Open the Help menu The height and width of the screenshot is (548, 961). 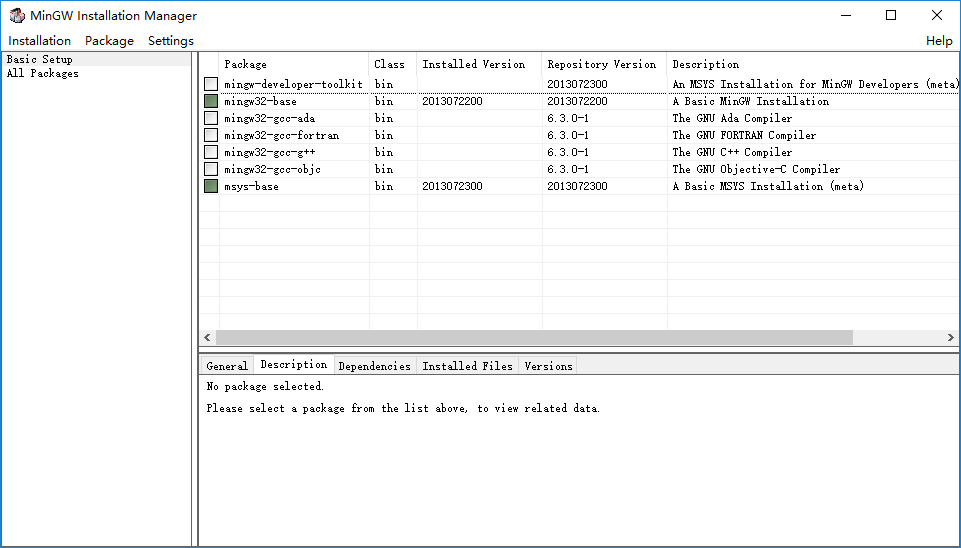tap(939, 40)
